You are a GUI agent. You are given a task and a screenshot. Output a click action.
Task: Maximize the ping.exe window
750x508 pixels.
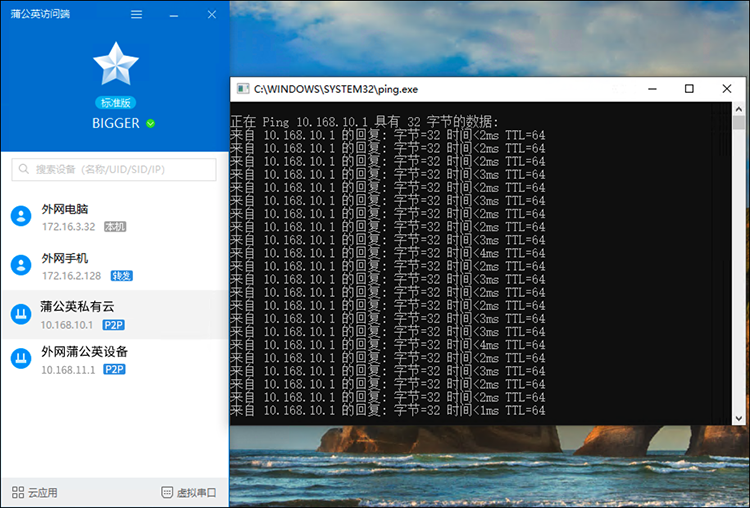(689, 89)
